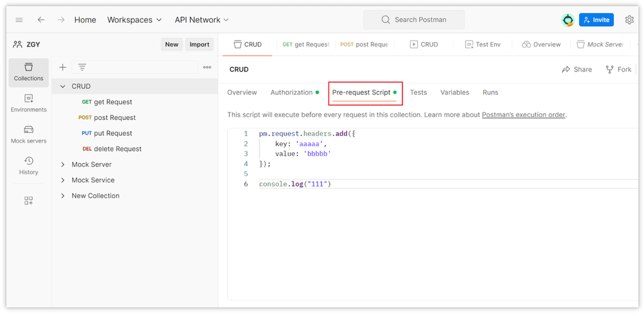Screen dimensions: 644x316
Task: Click the Search Postman field
Action: (x=422, y=20)
